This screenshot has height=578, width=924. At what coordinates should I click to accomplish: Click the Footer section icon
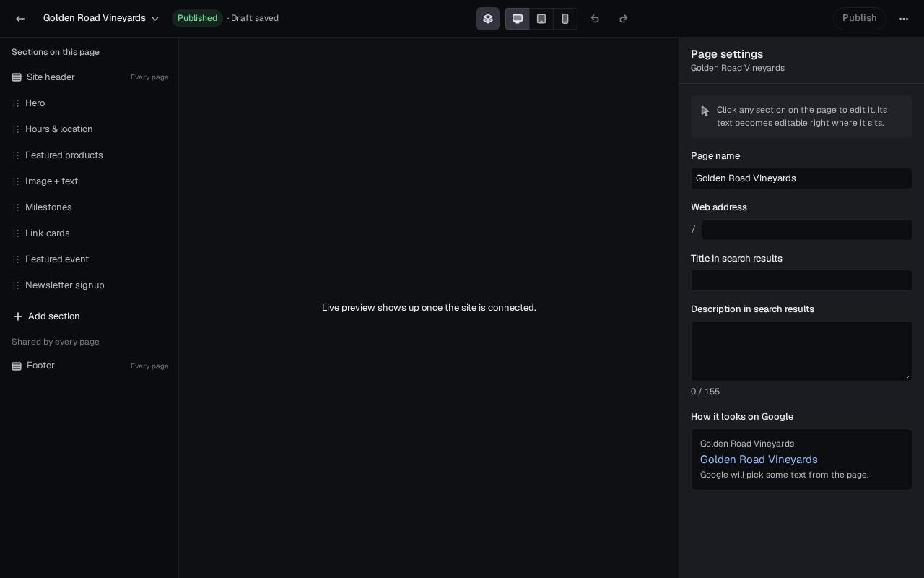click(x=17, y=366)
